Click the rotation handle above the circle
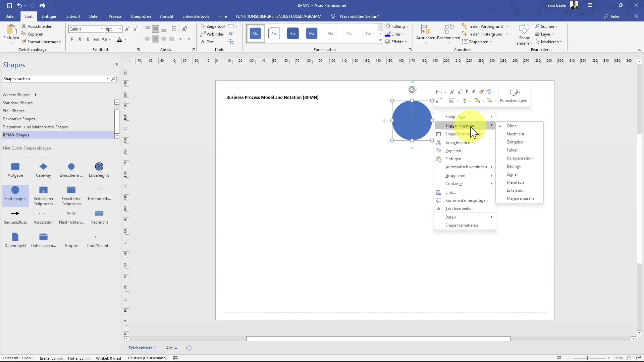Viewport: 644px width, 362px height. [412, 89]
